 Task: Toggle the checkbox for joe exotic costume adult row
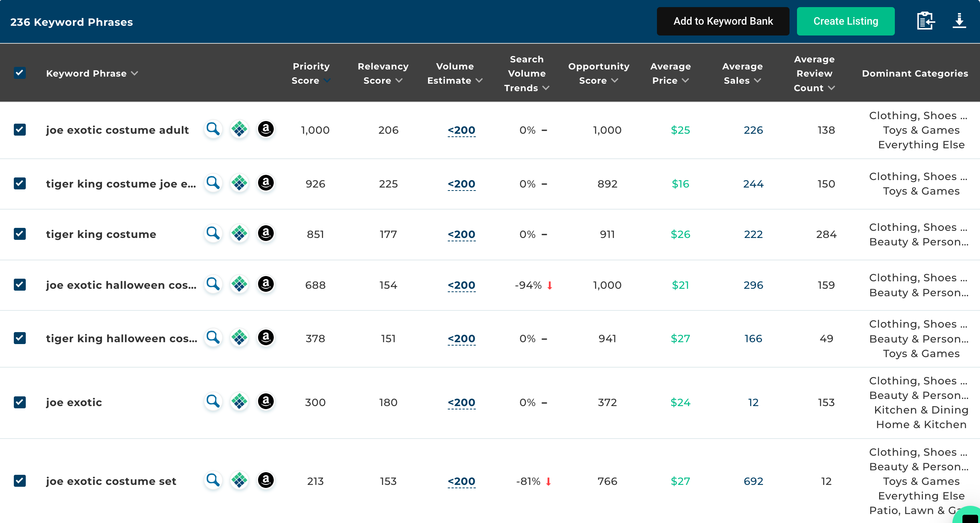(19, 130)
